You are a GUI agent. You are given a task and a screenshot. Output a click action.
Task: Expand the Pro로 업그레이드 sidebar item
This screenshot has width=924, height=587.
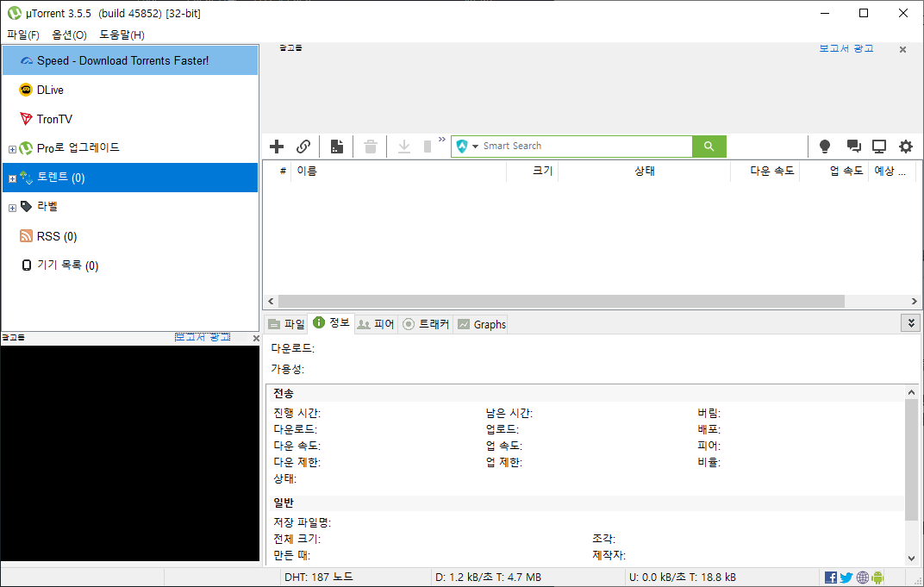(13, 147)
